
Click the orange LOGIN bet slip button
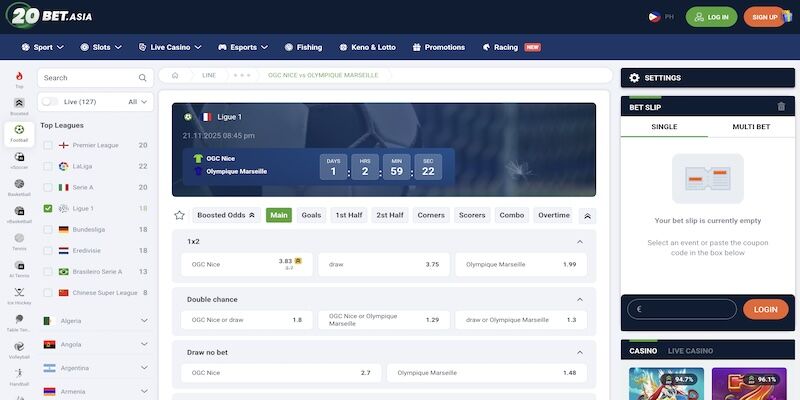tap(766, 309)
